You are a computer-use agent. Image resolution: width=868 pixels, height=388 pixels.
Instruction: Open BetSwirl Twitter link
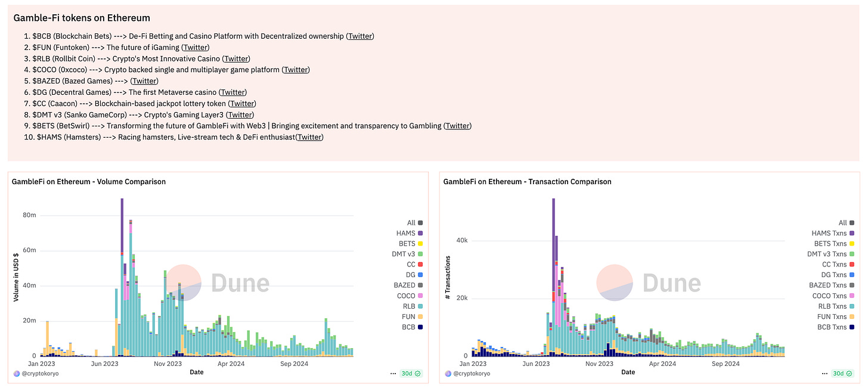(458, 126)
